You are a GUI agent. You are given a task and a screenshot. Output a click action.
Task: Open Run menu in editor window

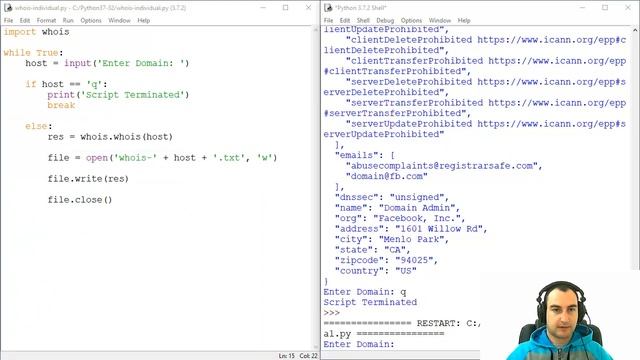pos(68,20)
